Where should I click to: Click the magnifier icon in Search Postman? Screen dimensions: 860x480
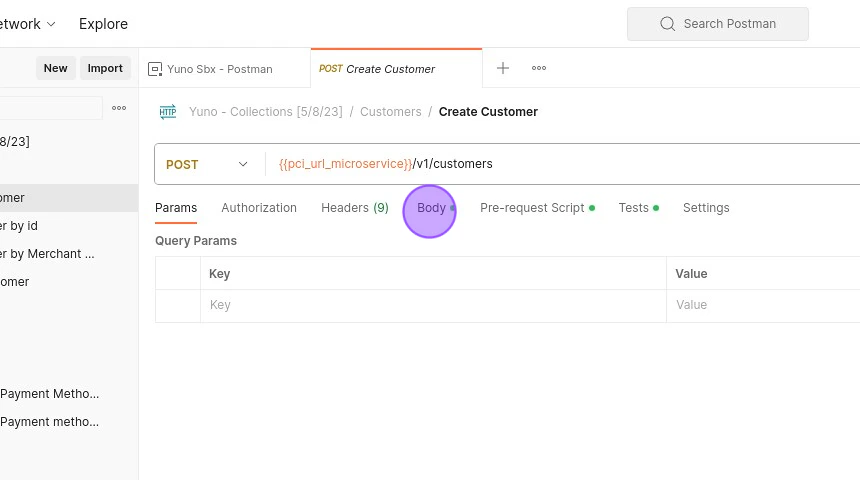(x=667, y=24)
